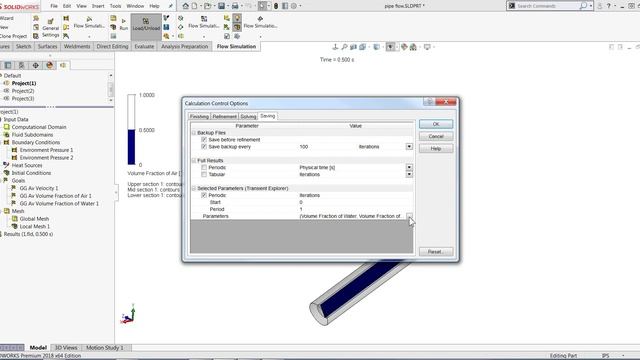
Task: Click the Save floppy disk icon
Action: [x=221, y=6]
